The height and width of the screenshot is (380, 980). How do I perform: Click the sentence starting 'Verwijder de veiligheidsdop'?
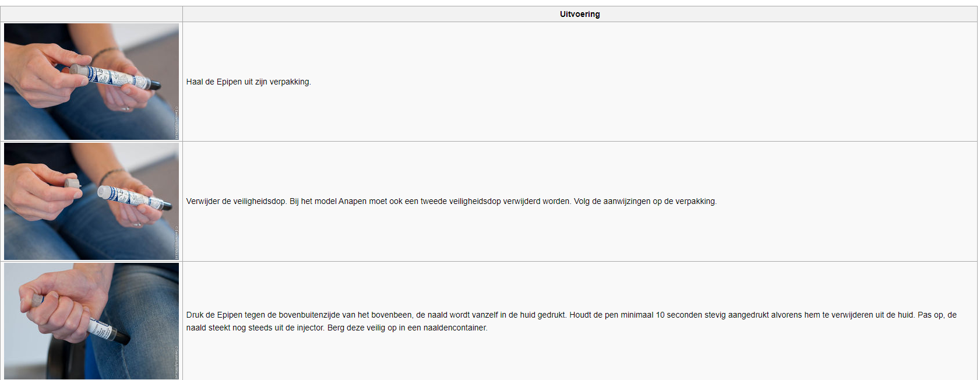[x=237, y=202]
